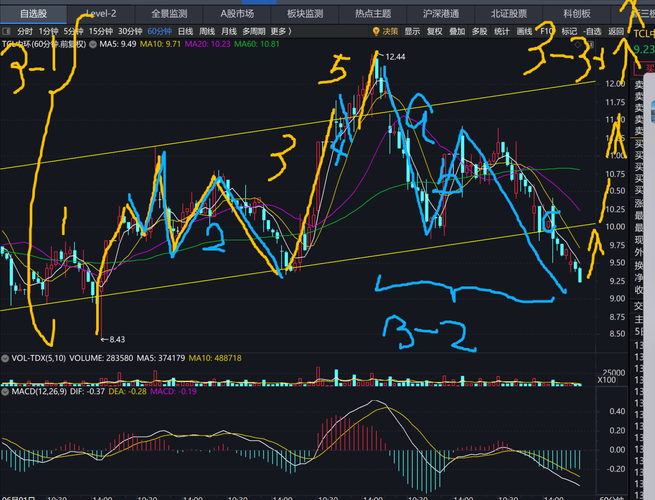Image resolution: width=655 pixels, height=500 pixels.
Task: Open the 复权 adjustment menu
Action: point(434,31)
